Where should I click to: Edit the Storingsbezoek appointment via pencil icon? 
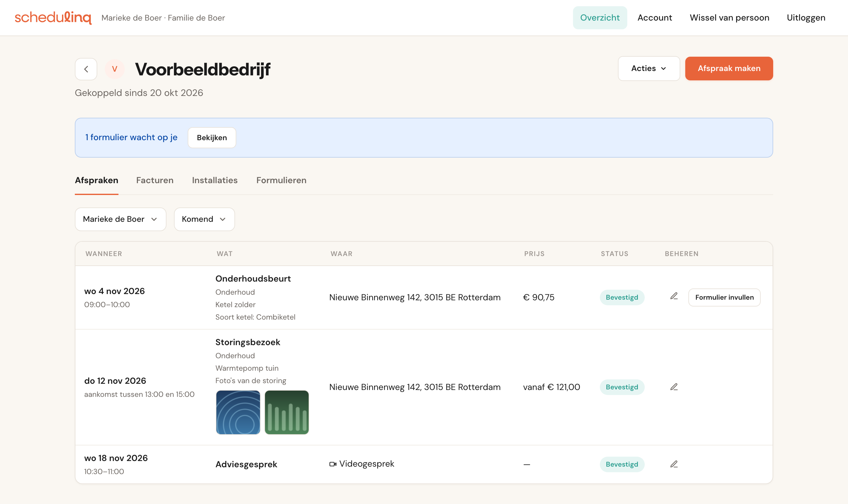coord(674,387)
